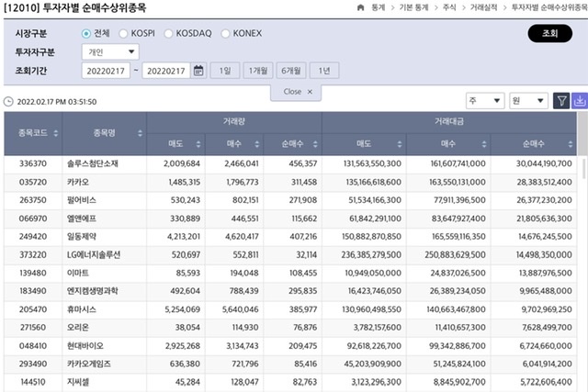
Task: Open the calendar date picker icon
Action: point(198,71)
